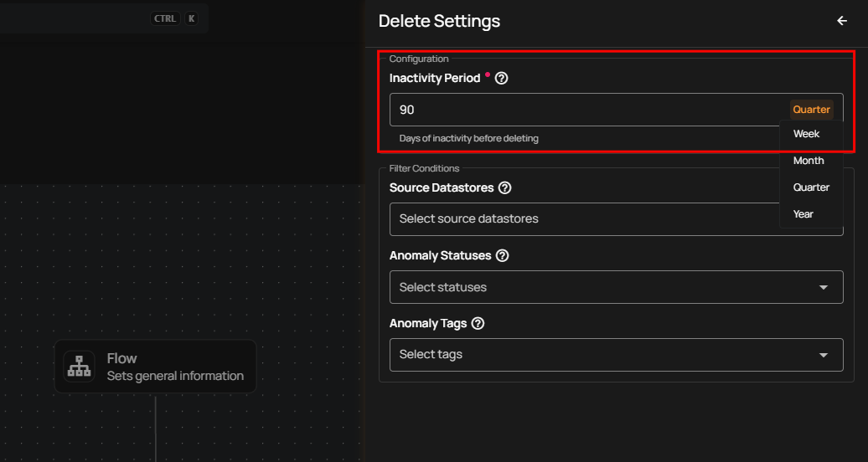The image size is (868, 462).
Task: Select the Flow node on canvas
Action: [x=155, y=367]
